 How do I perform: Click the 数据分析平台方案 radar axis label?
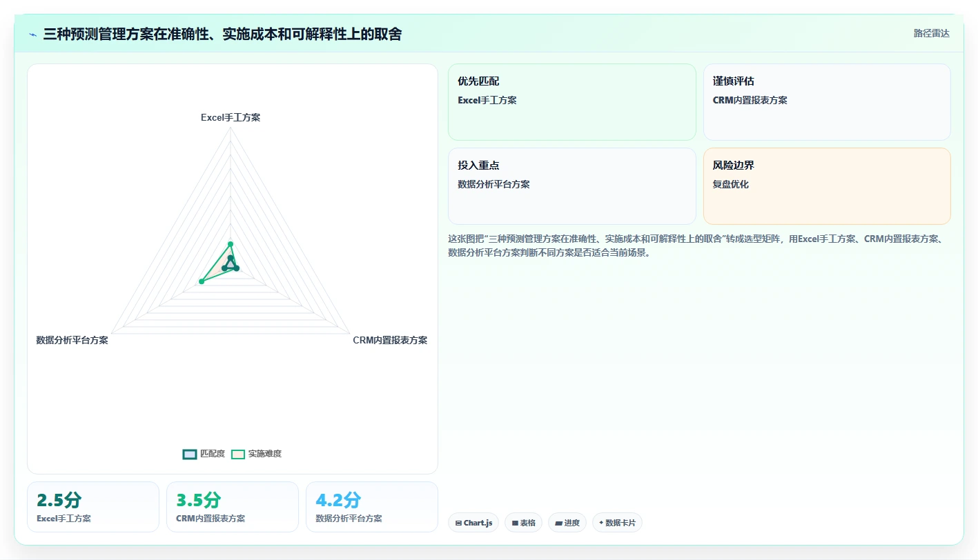72,340
